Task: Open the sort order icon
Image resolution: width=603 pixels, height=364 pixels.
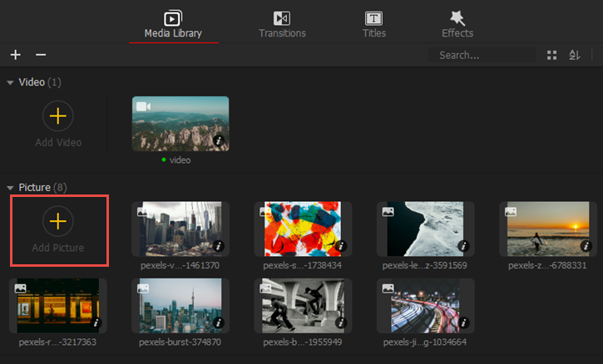Action: point(575,55)
